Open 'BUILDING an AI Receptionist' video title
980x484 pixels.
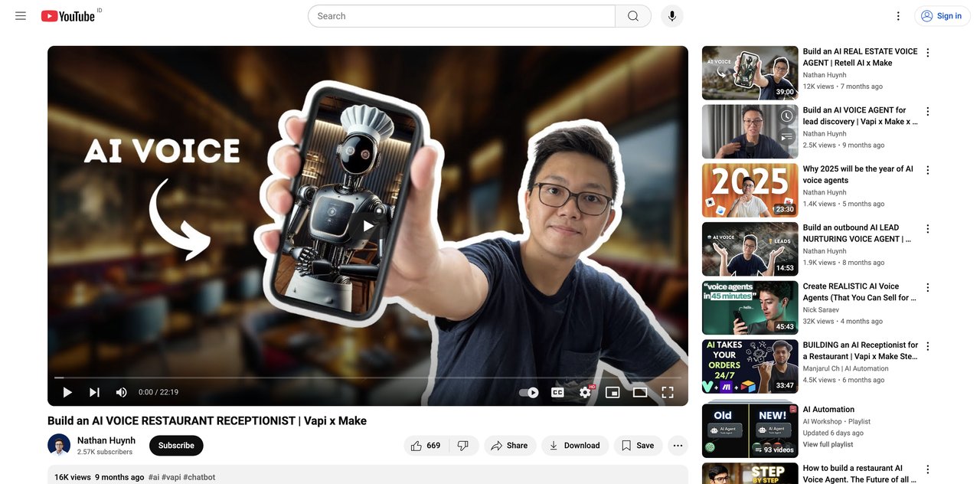860,351
